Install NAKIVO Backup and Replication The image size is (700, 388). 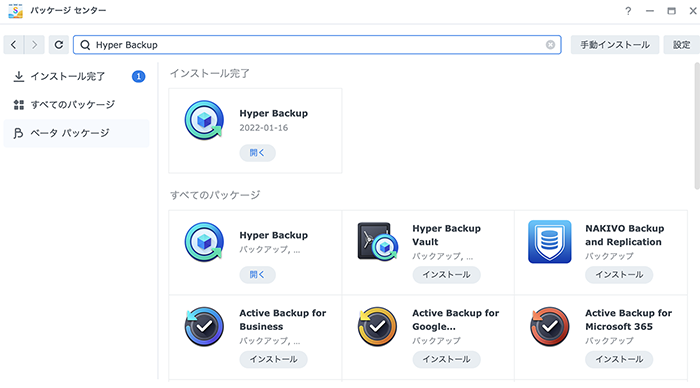(619, 275)
